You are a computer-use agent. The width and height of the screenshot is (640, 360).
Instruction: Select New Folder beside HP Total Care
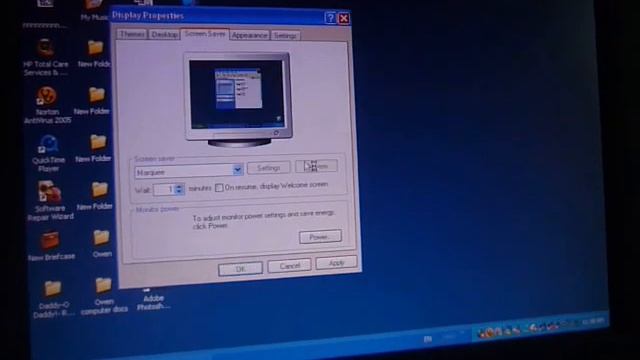[x=95, y=53]
